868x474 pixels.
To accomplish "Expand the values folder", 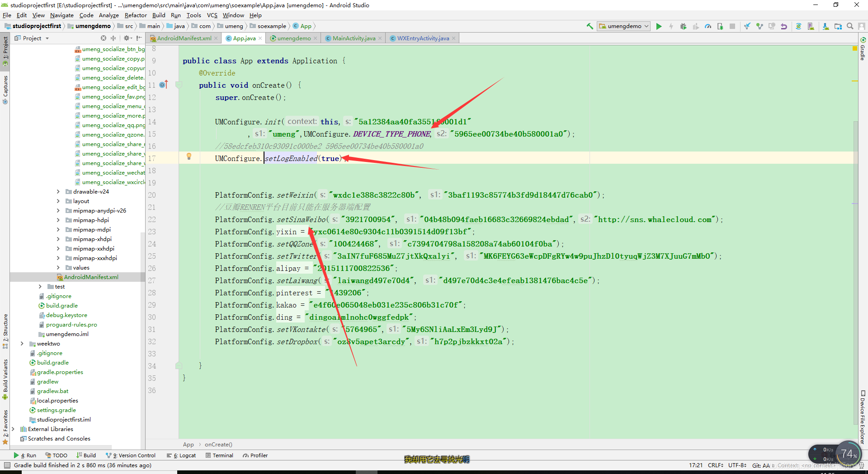I will click(58, 267).
